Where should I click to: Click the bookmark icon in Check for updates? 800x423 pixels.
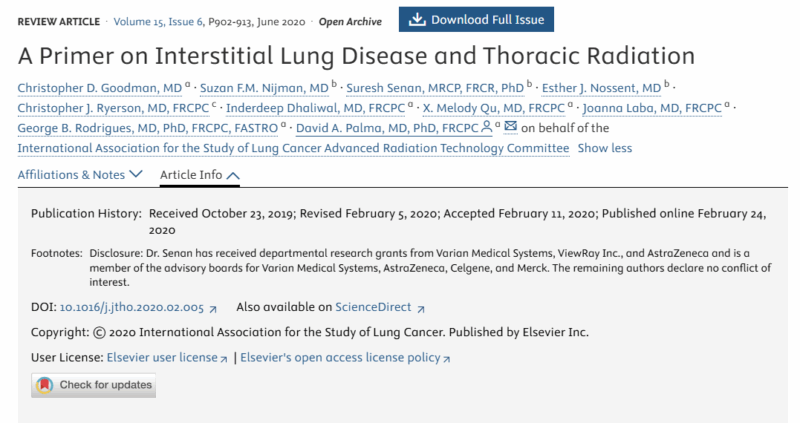point(44,385)
